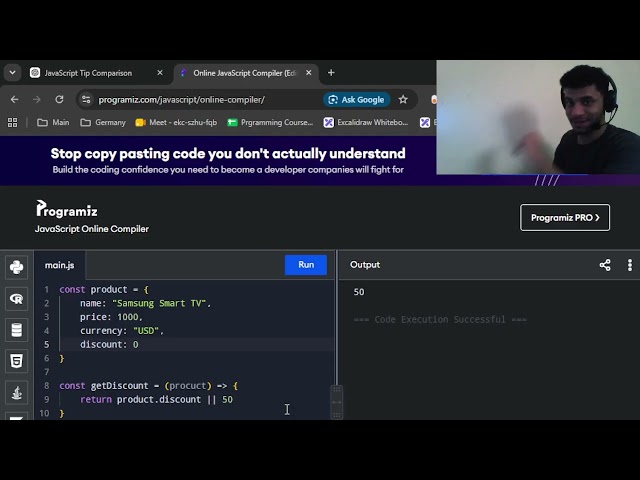
Task: Open the Germany bookmarks folder
Action: click(x=103, y=122)
